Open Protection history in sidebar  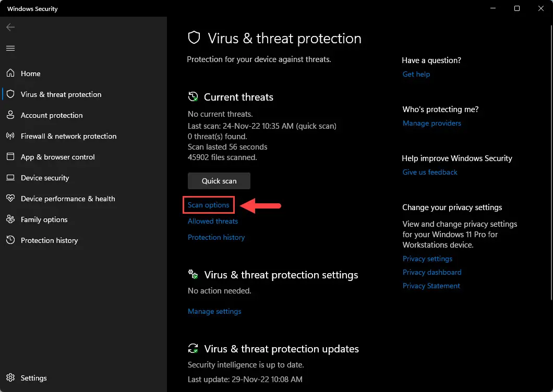tap(50, 240)
